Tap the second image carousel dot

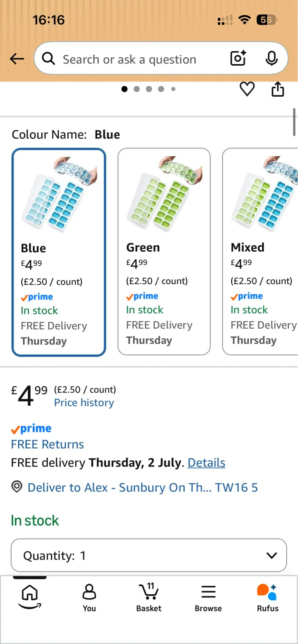pyautogui.click(x=137, y=89)
